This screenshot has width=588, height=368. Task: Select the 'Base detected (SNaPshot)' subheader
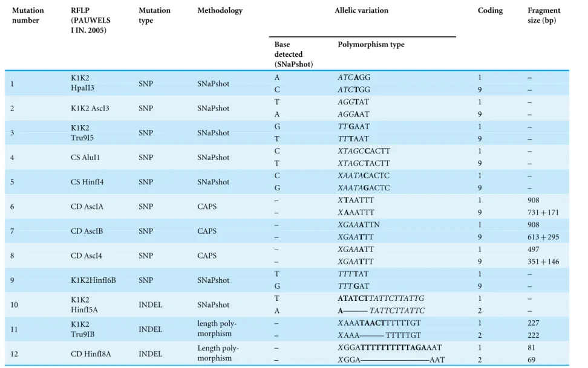(x=293, y=54)
